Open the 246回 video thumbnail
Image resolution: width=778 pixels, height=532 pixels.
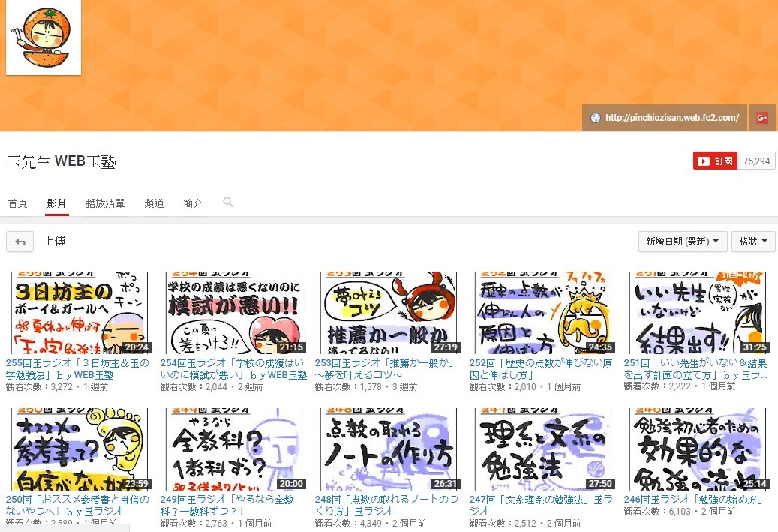coord(697,449)
